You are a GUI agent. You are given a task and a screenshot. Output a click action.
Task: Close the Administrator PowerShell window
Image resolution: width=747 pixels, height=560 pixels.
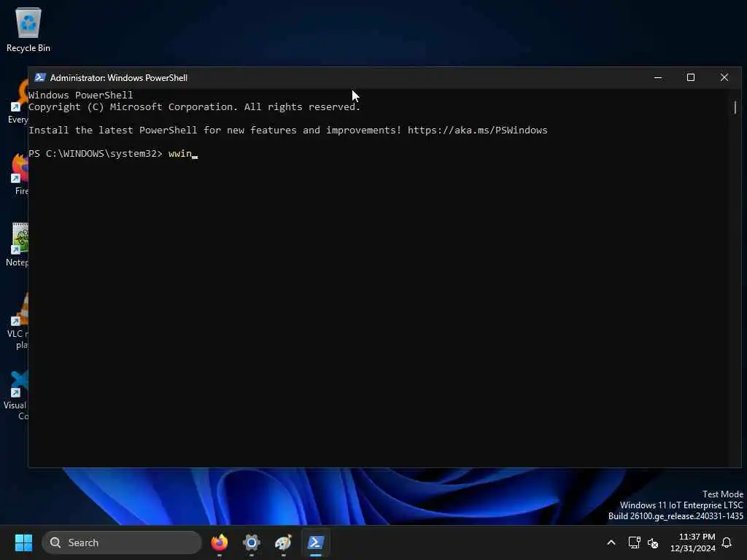[724, 77]
